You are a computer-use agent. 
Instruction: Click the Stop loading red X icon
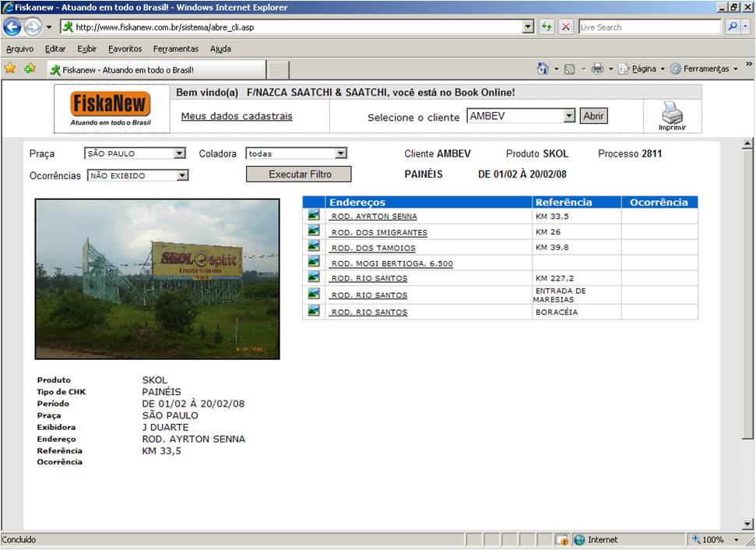tap(566, 27)
